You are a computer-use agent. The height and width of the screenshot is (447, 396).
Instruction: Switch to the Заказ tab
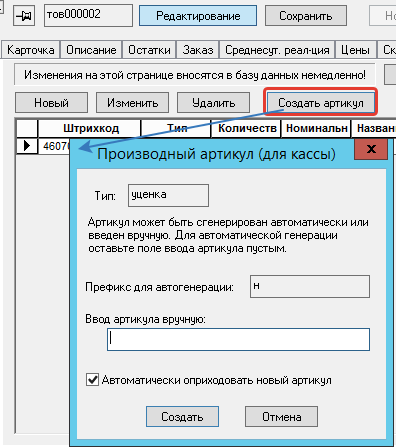[198, 50]
